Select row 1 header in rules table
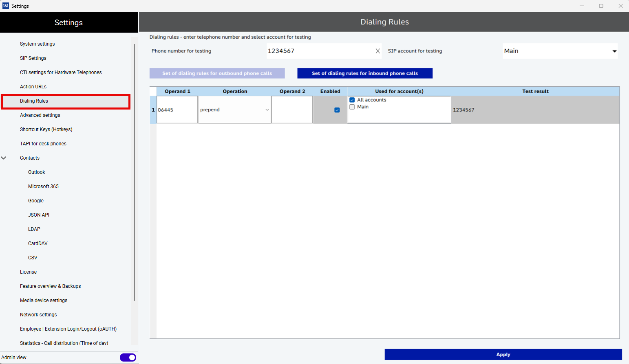The width and height of the screenshot is (629, 364). coord(153,110)
